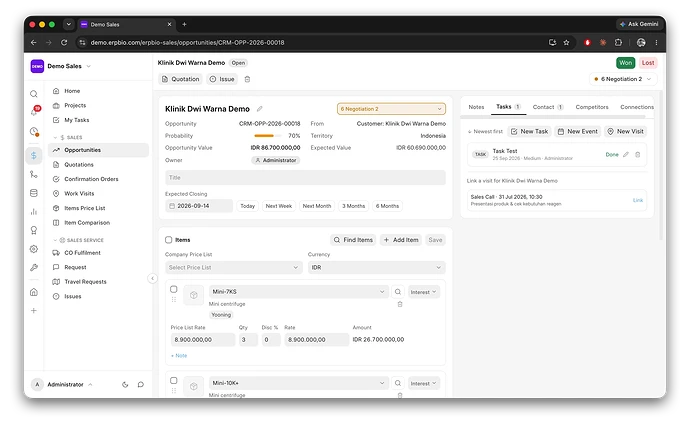Screen dimensions: 690x429
Task: Open notifications bell with red badge
Action: (x=34, y=111)
